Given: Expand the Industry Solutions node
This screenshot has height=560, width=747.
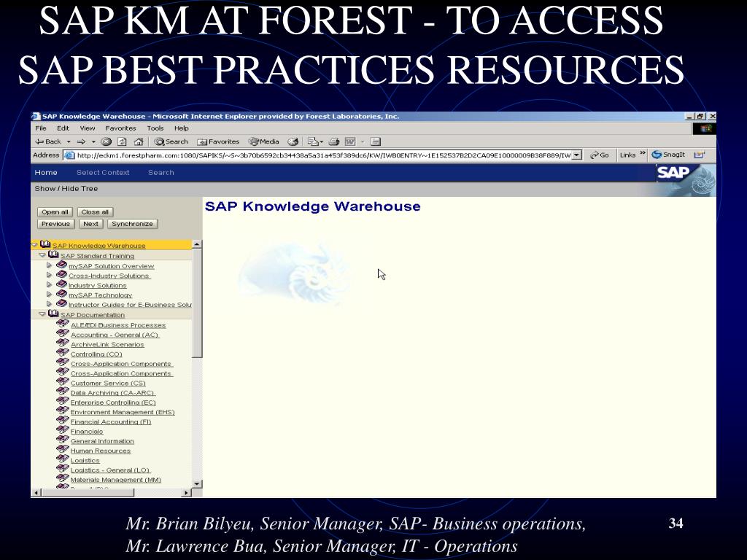Looking at the screenshot, I should pyautogui.click(x=49, y=284).
